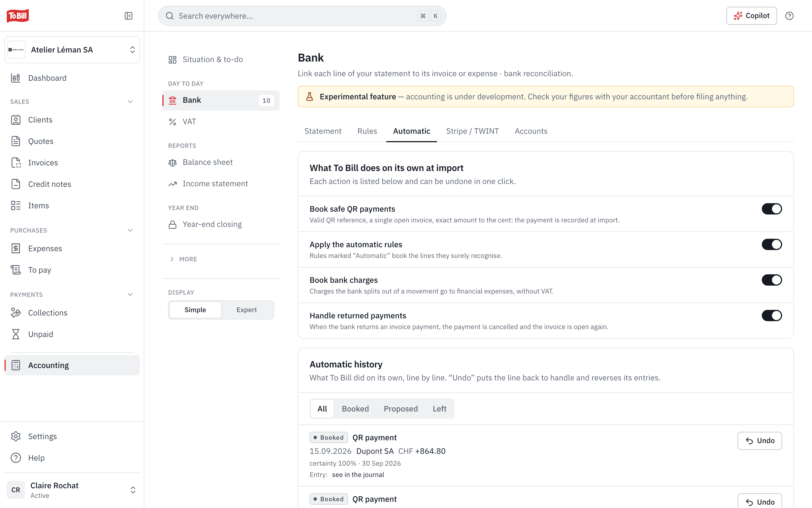Screen dimensions: 812x508
Task: Open Situation & to-do overview
Action: pyautogui.click(x=221, y=60)
